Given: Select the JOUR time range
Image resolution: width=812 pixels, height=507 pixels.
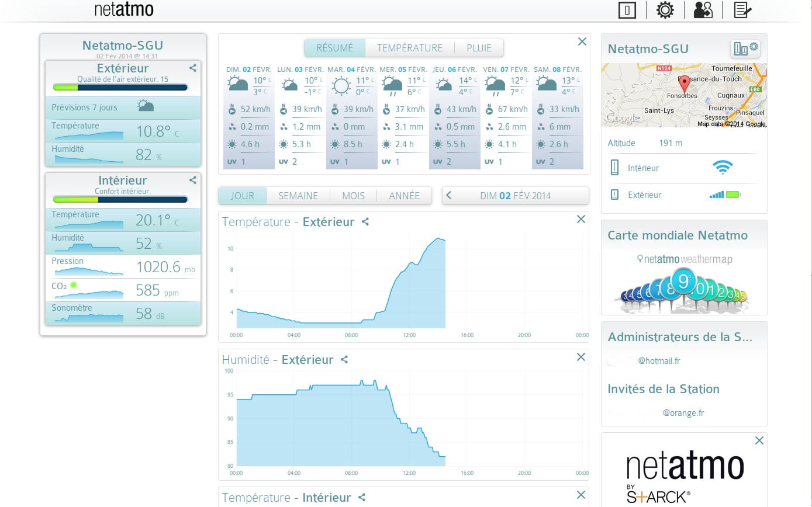Looking at the screenshot, I should (x=243, y=196).
